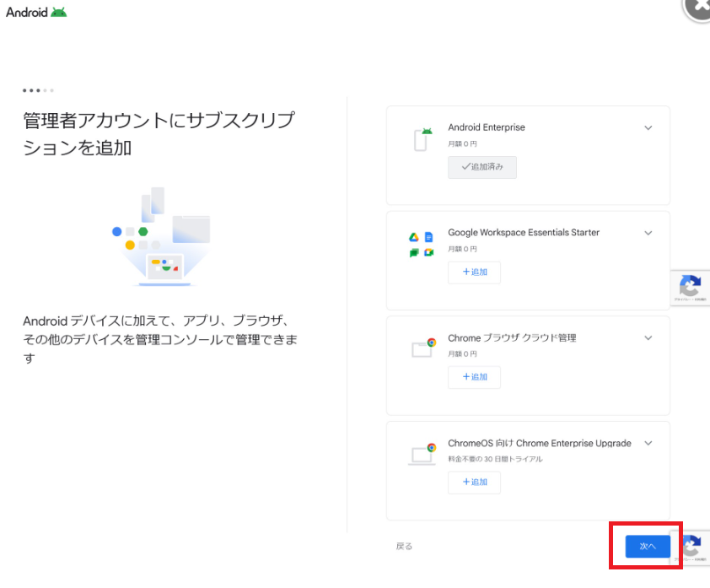The height and width of the screenshot is (588, 710).
Task: Click the ChromeOS laptop icon
Action: (x=422, y=453)
